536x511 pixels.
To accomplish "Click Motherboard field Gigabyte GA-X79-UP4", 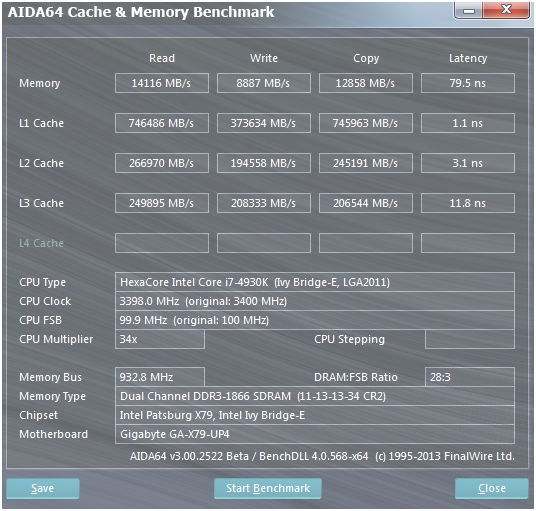I will click(315, 434).
